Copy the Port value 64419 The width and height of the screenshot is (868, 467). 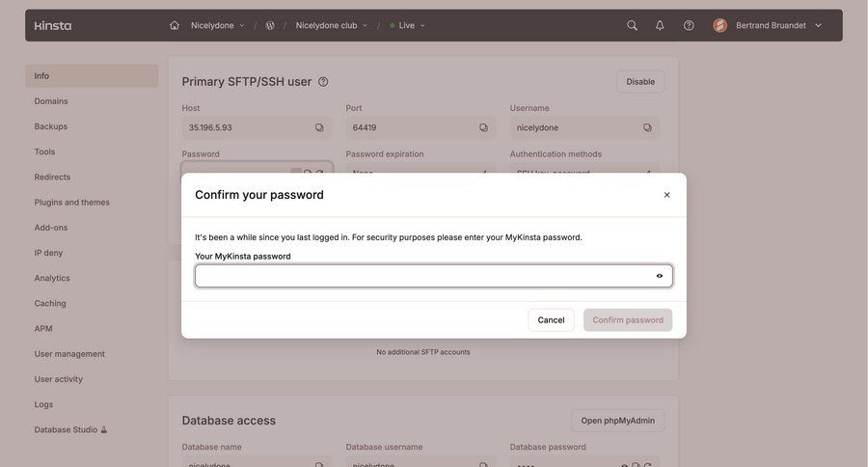coord(483,127)
